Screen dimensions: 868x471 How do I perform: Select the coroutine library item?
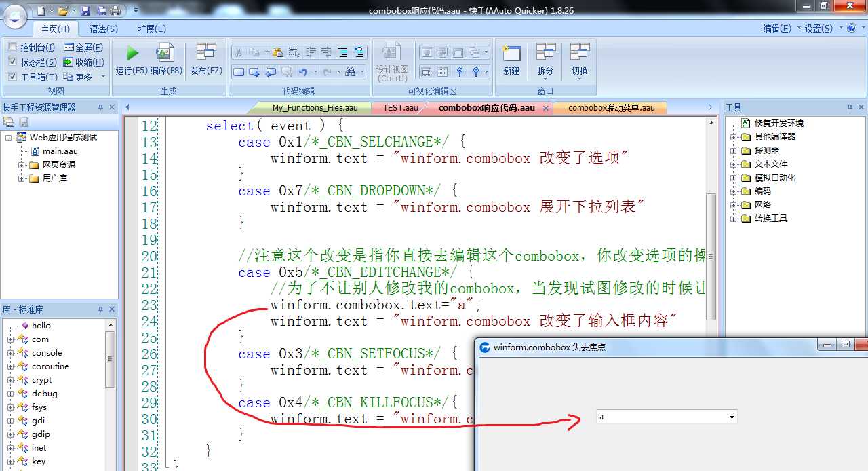(x=50, y=366)
